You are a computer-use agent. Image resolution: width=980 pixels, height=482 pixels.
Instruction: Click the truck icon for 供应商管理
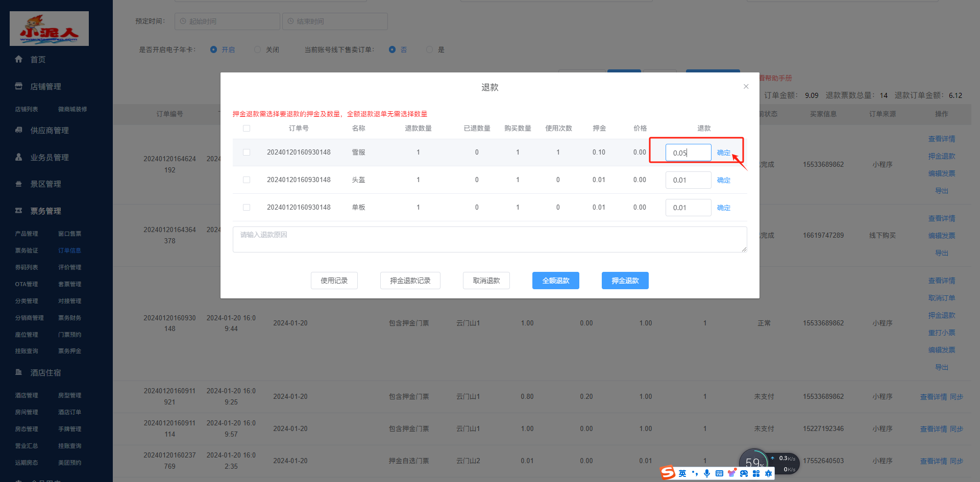click(x=19, y=130)
